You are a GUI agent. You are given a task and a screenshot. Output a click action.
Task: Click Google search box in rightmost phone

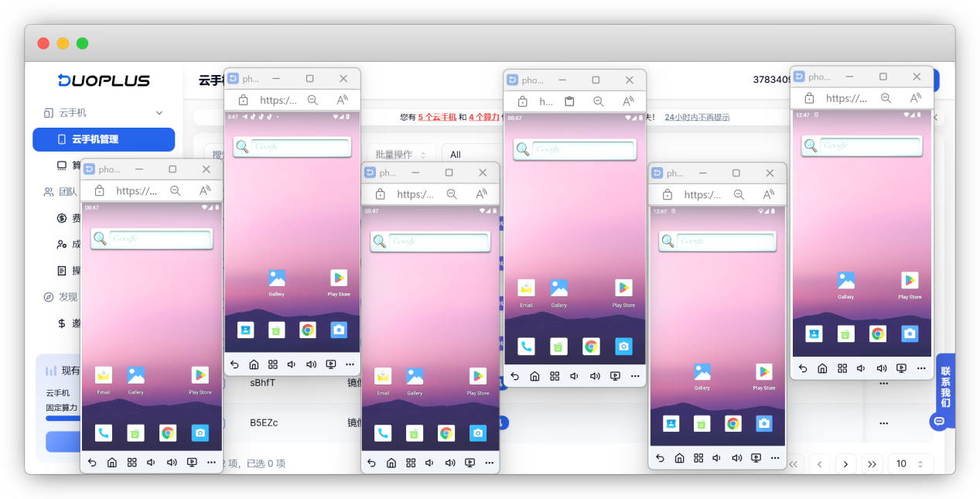tap(862, 145)
